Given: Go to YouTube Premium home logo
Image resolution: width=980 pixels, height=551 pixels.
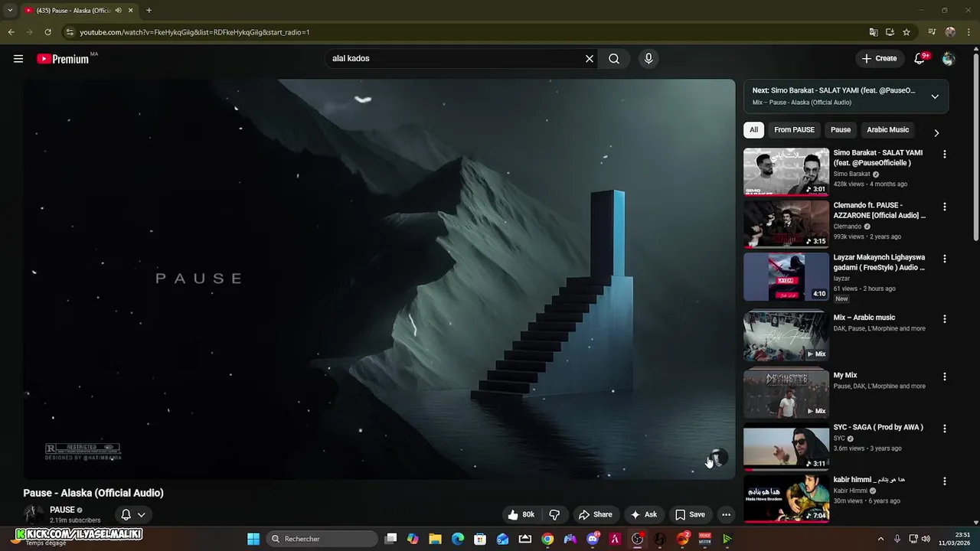Looking at the screenshot, I should point(63,59).
